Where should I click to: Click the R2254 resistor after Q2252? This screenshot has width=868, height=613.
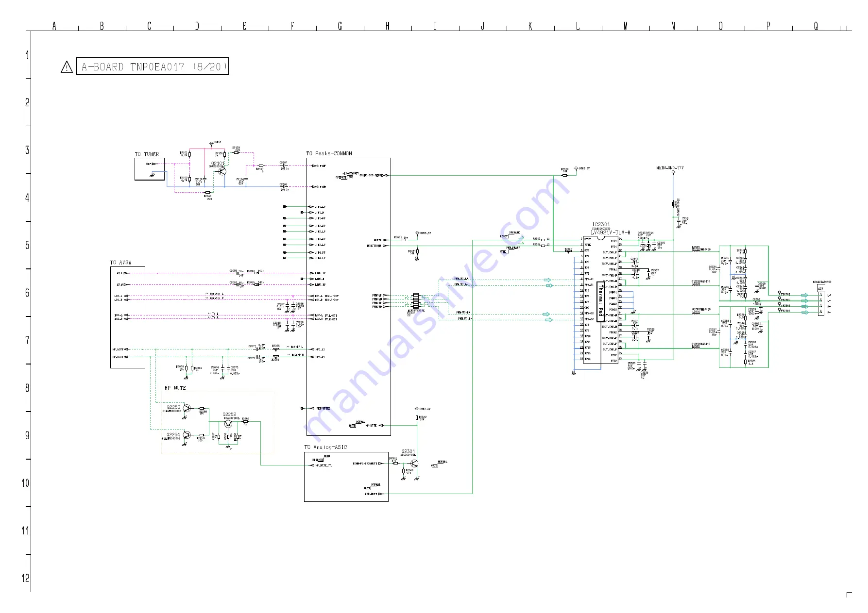(x=245, y=422)
